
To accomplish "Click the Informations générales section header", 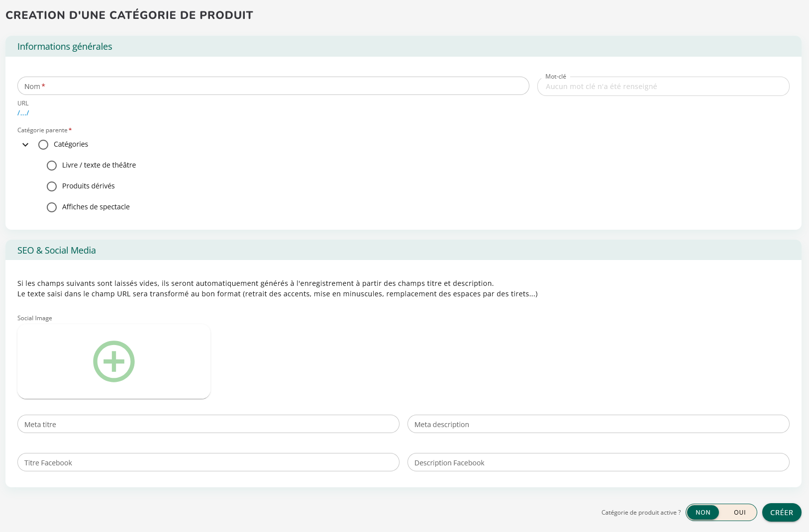I will tap(65, 47).
